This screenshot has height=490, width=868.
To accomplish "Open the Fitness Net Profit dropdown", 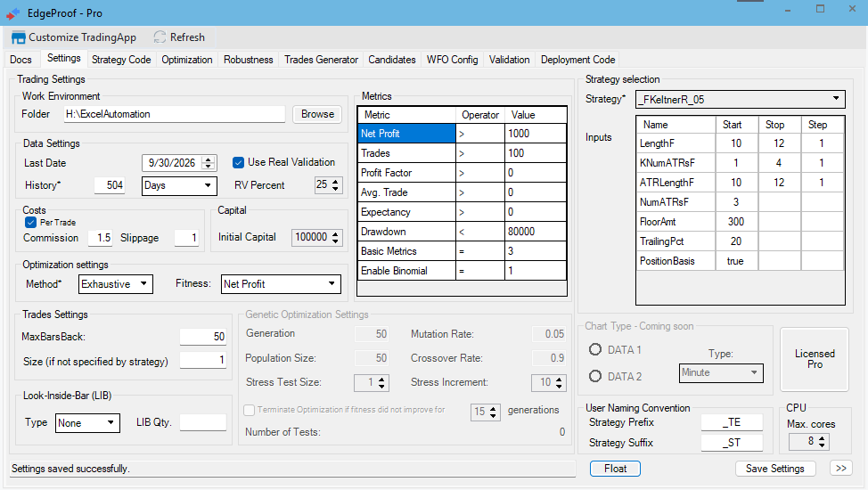I will tap(281, 284).
